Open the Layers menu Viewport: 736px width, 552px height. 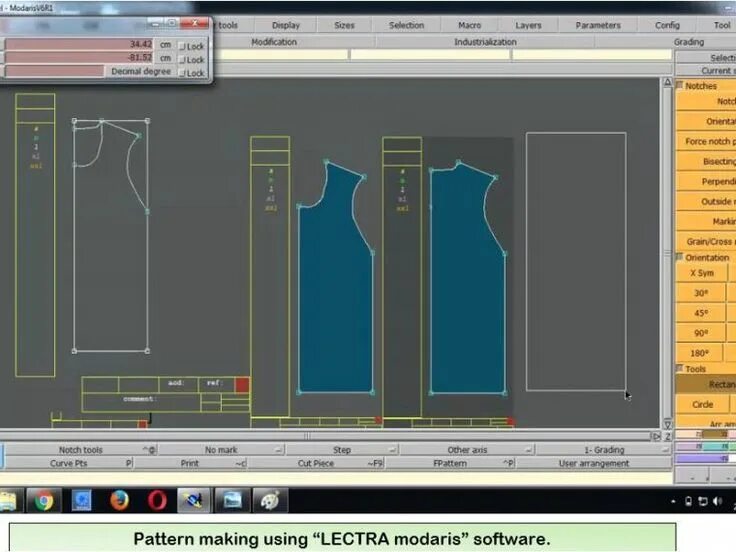point(528,25)
